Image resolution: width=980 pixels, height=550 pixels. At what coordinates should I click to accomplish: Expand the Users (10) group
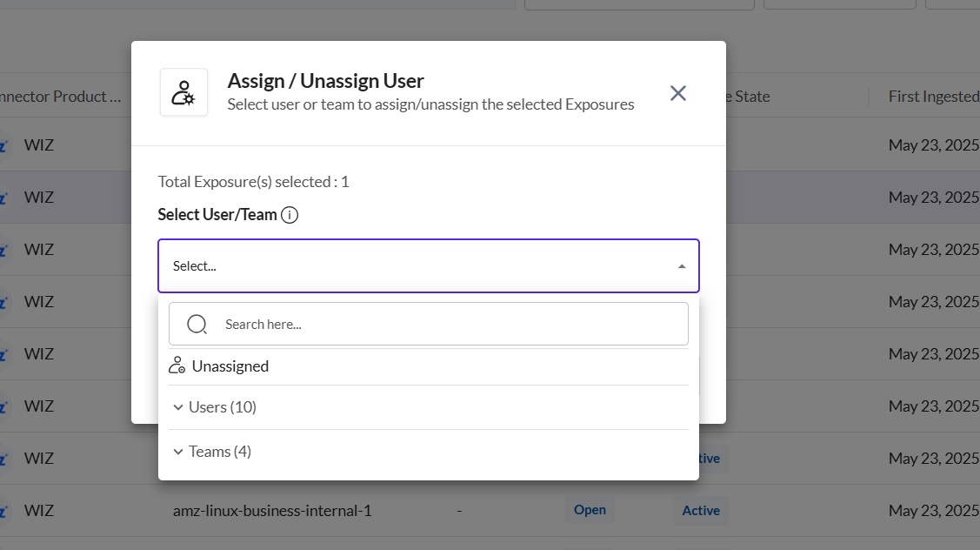[x=428, y=407]
